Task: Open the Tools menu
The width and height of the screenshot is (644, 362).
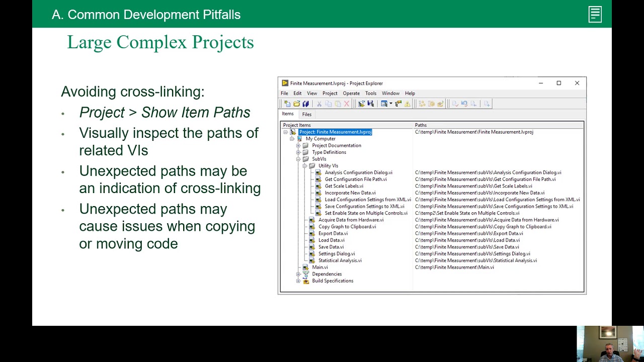Action: 371,94
